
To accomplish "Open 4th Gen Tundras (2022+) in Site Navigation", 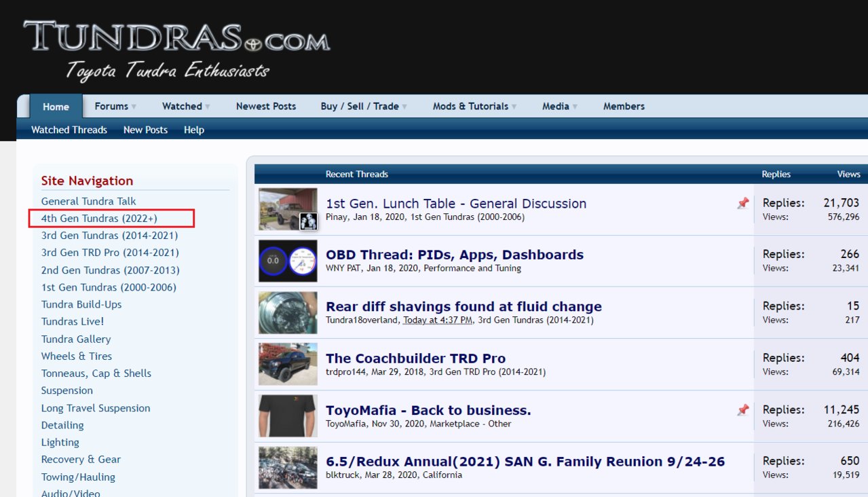I will point(98,219).
